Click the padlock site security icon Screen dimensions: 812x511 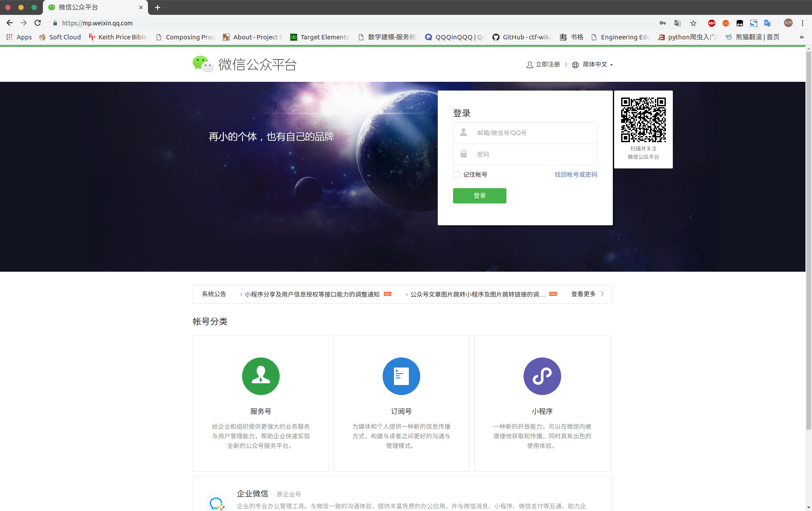coord(55,23)
